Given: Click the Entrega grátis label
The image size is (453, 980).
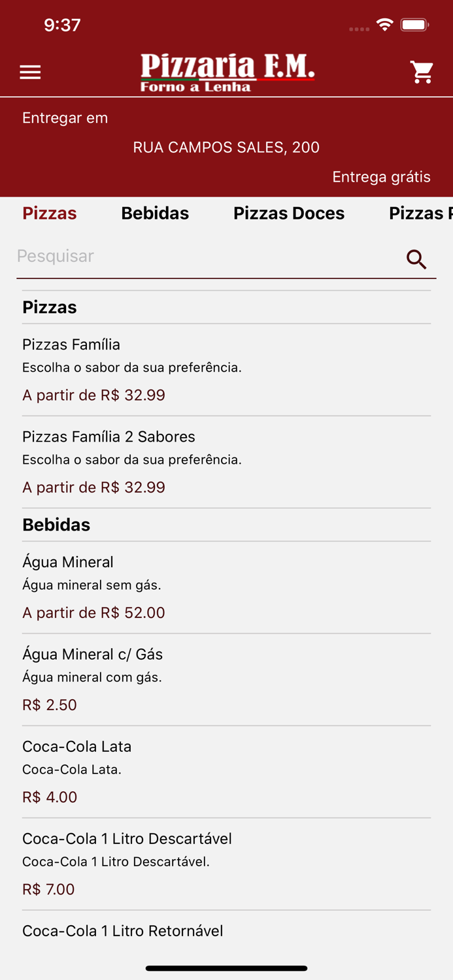Looking at the screenshot, I should pos(382,176).
